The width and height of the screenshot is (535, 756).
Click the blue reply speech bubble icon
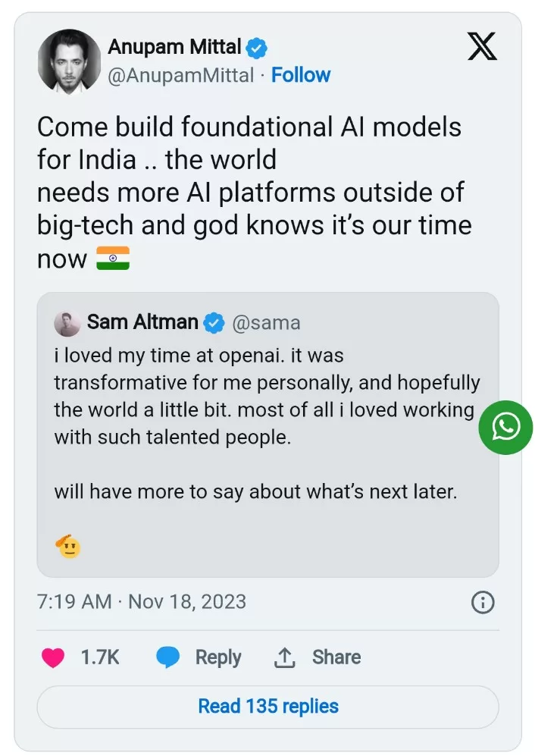click(167, 657)
